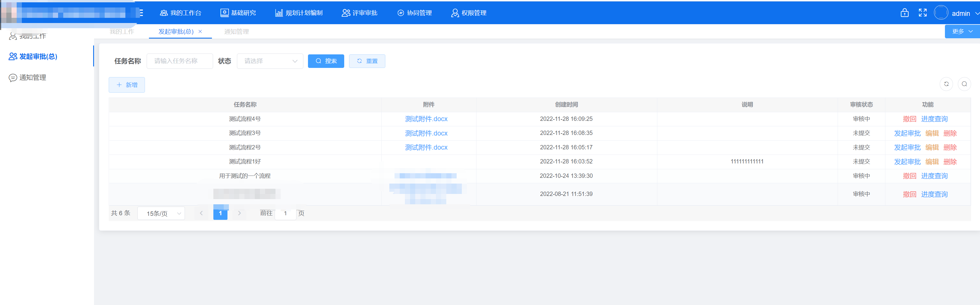Screen dimensions: 980x305
Task: Select page 1 in pagination
Action: [220, 213]
